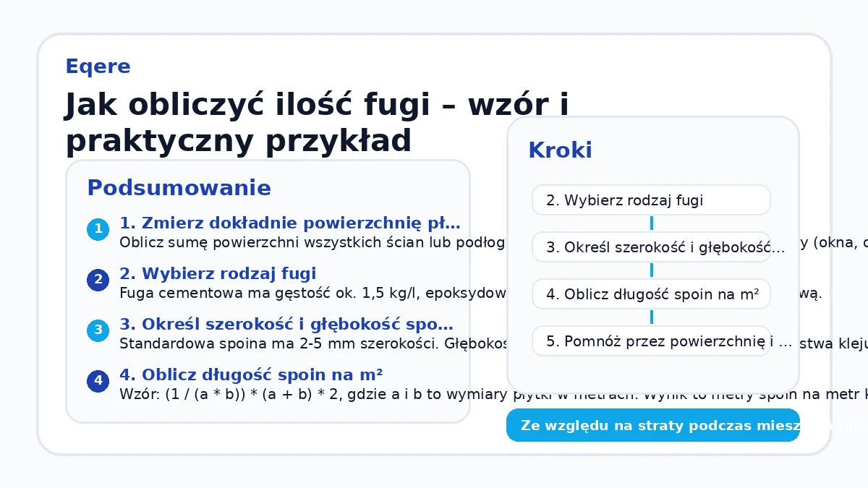Click the step 2 numbered circle icon
The width and height of the screenshot is (868, 488).
click(98, 281)
